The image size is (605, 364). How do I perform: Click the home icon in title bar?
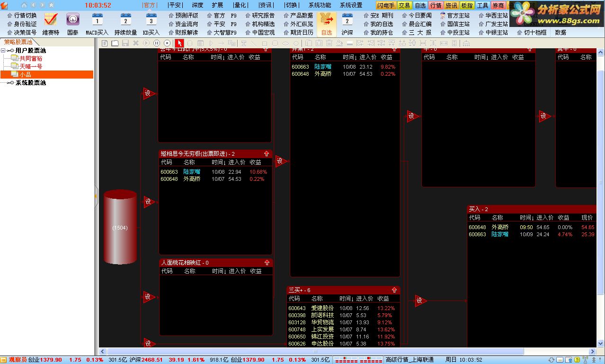[x=24, y=5]
